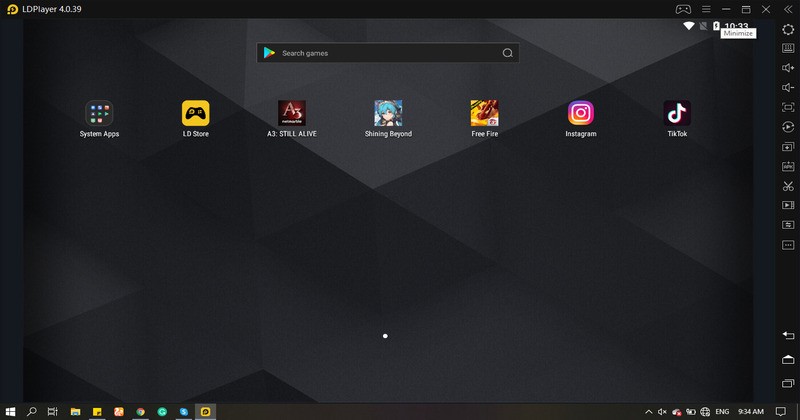This screenshot has height=420, width=800.
Task: Toggle fullscreen mode from sidebar
Action: click(788, 107)
